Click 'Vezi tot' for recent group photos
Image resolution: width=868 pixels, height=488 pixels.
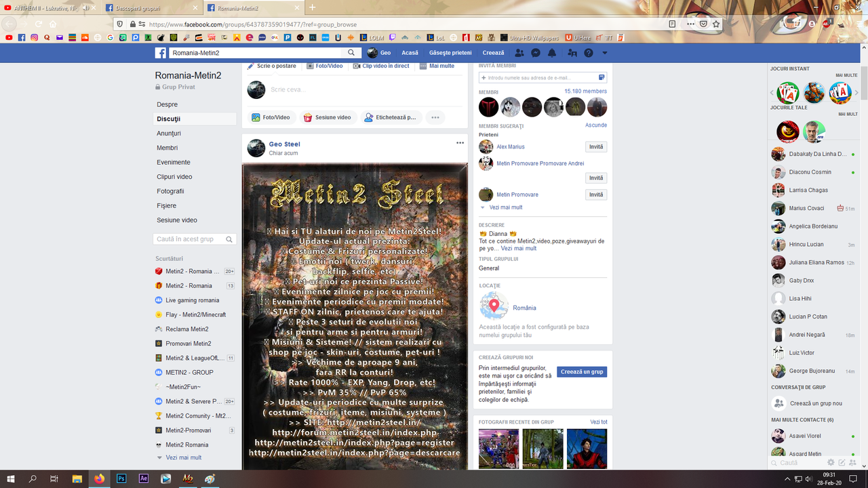pyautogui.click(x=599, y=422)
